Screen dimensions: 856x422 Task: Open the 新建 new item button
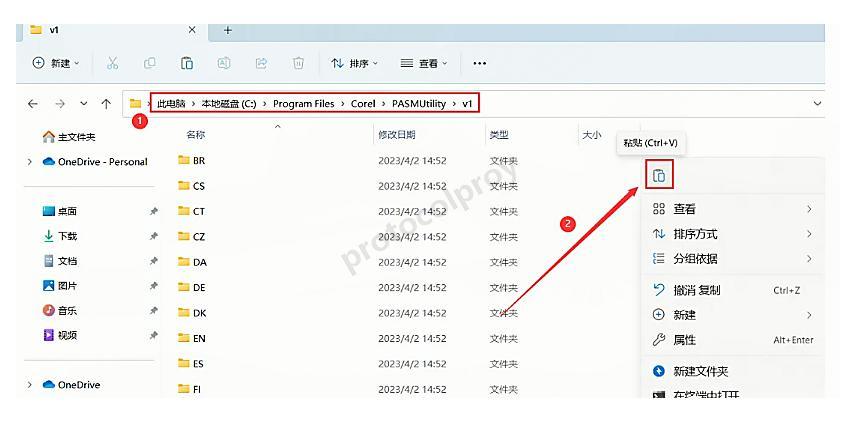(x=56, y=63)
